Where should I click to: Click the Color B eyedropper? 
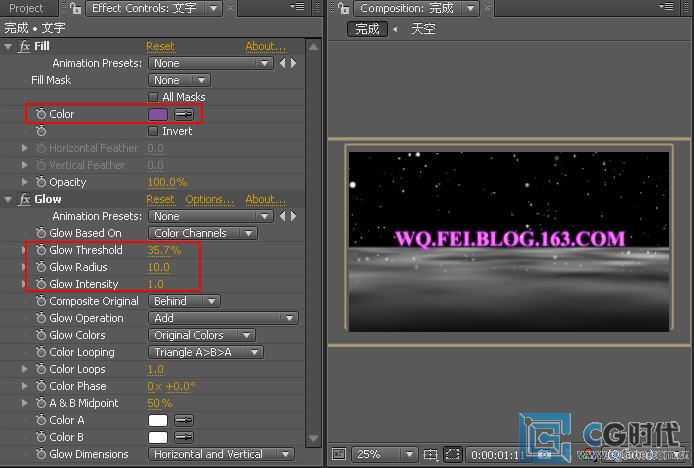184,437
